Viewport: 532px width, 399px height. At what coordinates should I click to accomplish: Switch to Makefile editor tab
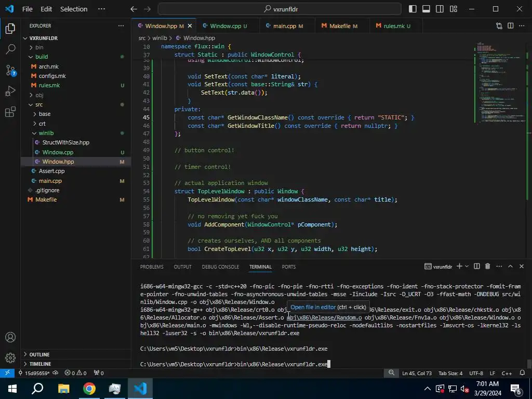(x=342, y=26)
